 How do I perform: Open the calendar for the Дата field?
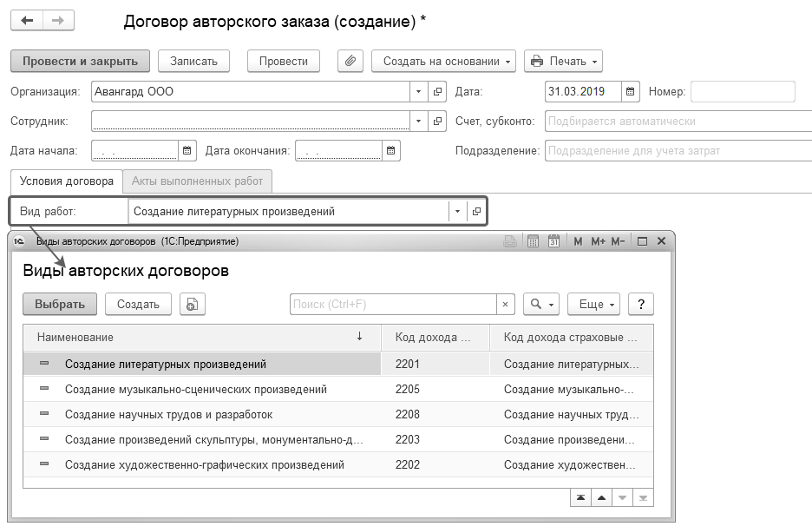630,92
